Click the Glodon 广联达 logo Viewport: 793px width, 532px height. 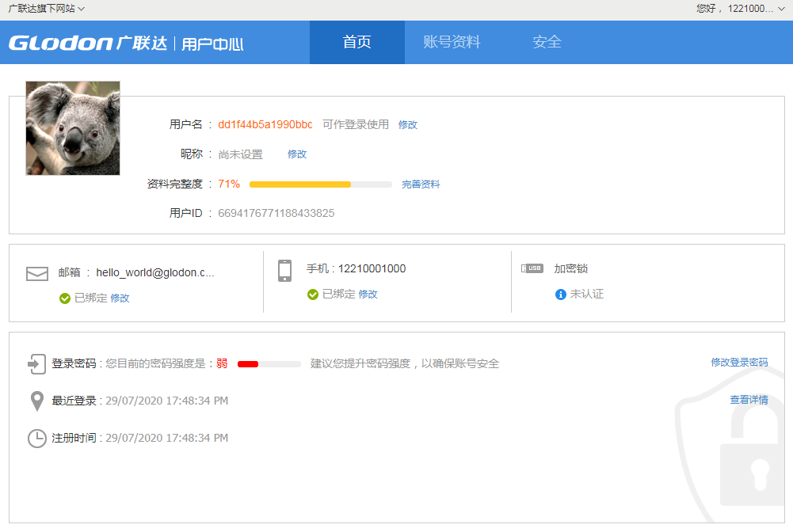(x=88, y=43)
